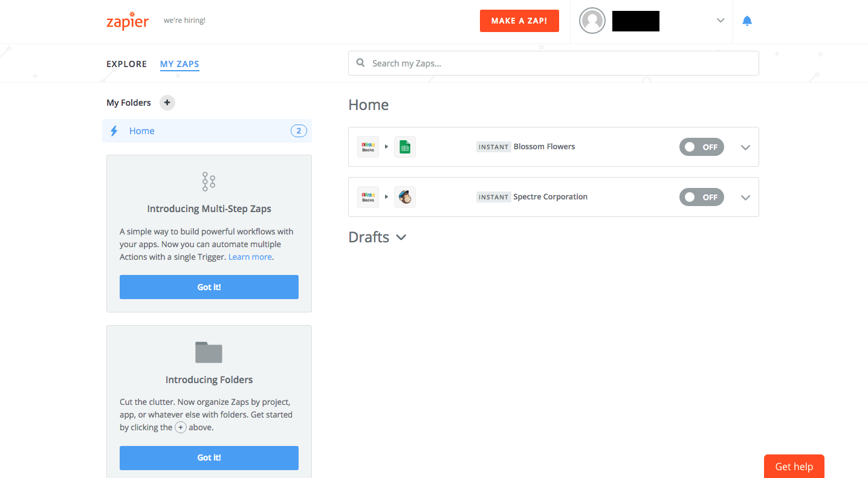The height and width of the screenshot is (478, 868).
Task: Switch to the My Zaps tab
Action: 180,64
